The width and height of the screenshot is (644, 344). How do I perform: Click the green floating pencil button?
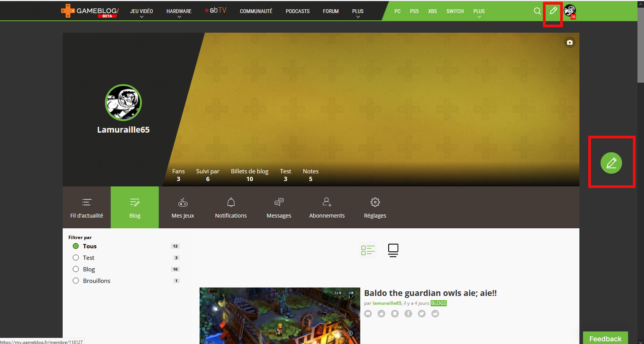[x=611, y=163]
